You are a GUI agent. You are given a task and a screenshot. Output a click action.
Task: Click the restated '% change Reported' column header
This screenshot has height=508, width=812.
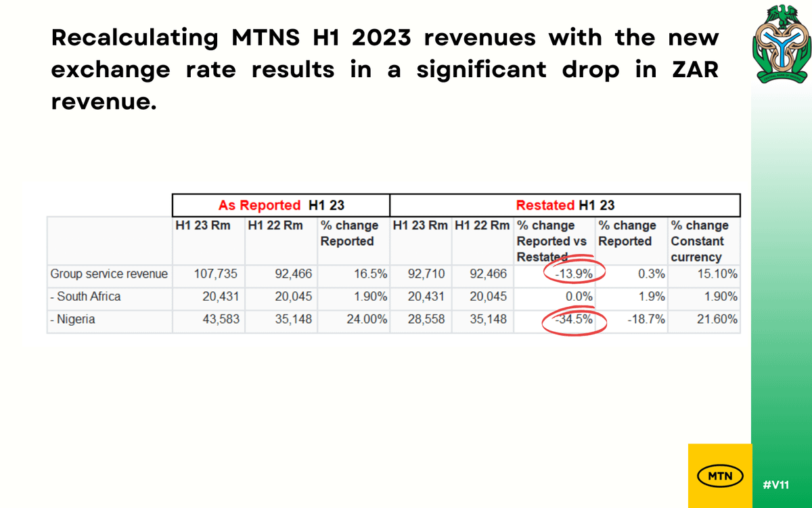632,240
